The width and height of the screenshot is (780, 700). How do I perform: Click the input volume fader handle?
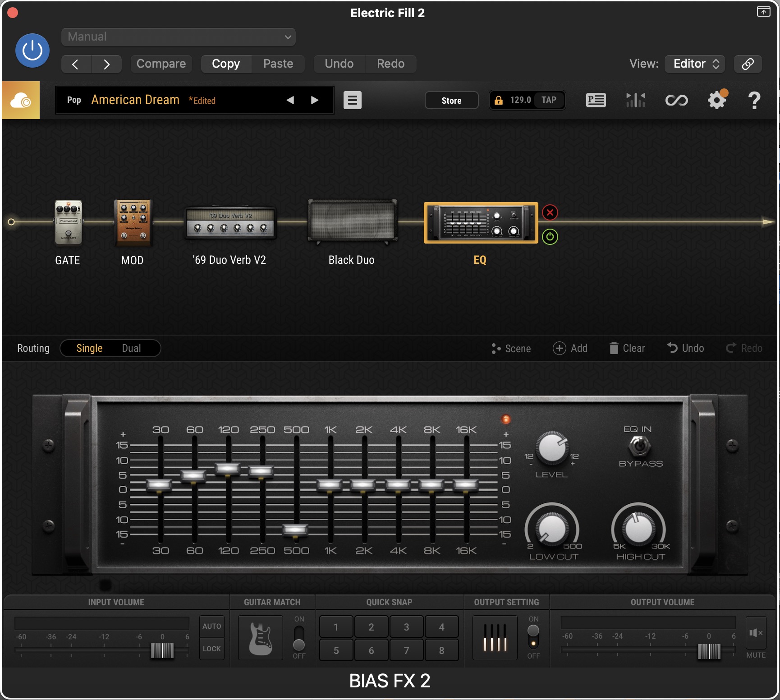(x=162, y=651)
